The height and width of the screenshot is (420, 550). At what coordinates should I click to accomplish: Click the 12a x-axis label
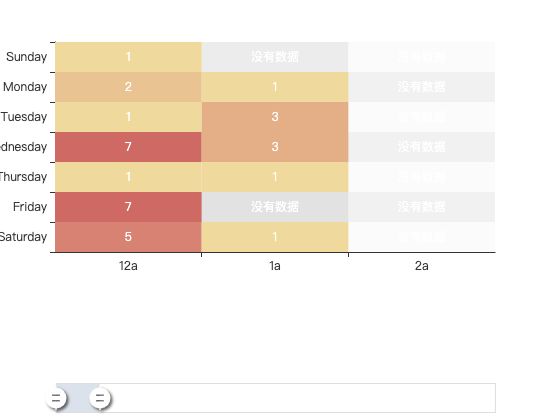(x=128, y=266)
